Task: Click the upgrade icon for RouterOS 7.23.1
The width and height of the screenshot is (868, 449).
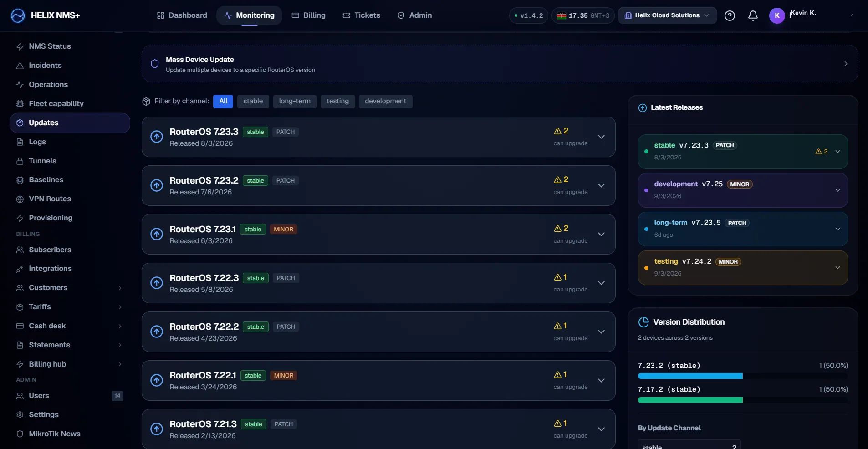Action: [x=157, y=234]
